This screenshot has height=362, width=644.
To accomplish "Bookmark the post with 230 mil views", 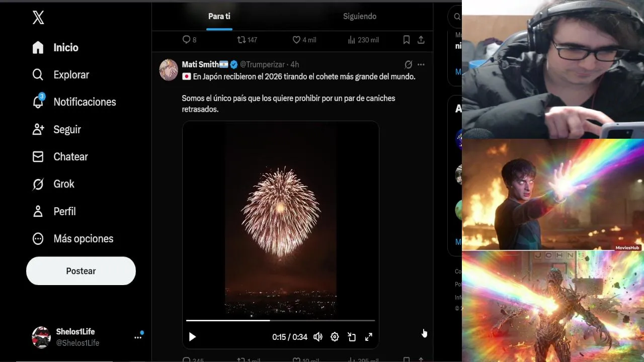I will click(407, 40).
